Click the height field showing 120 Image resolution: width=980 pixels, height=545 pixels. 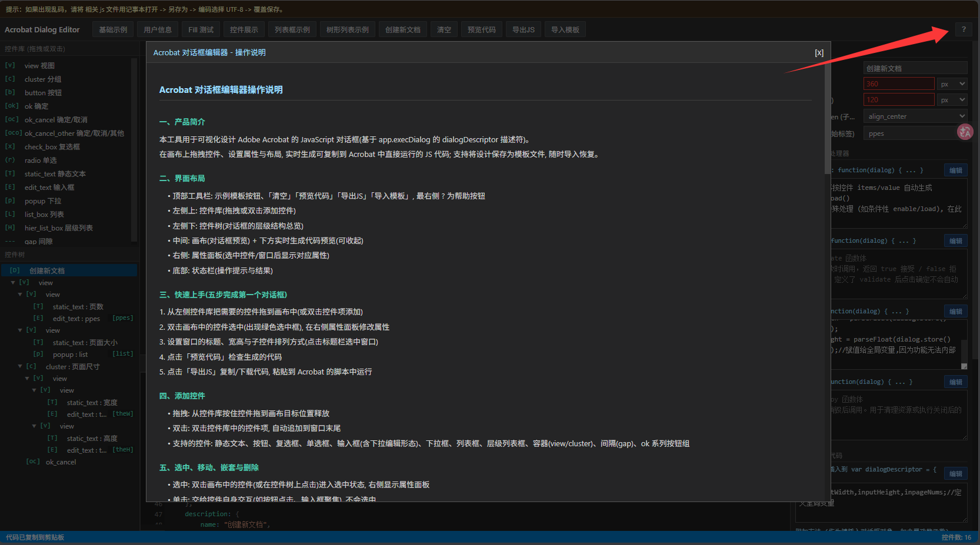(x=899, y=100)
